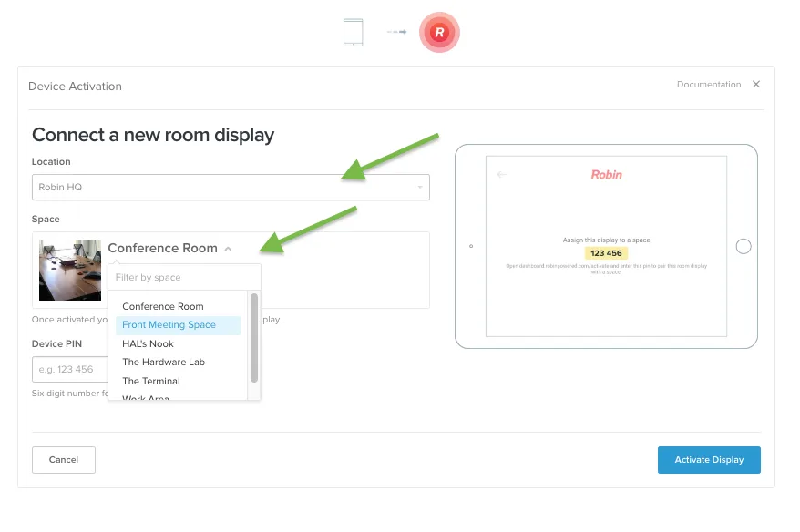Pick The Hardware Lab space
Screen dimensions: 800x532
(163, 363)
